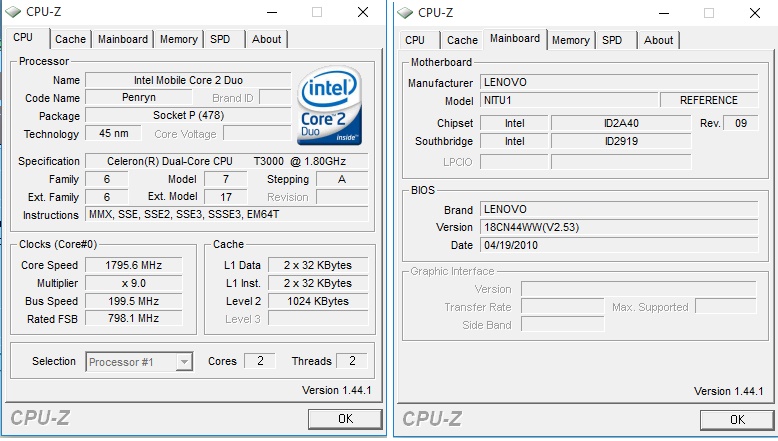Open the Processor #1 selection dropdown
This screenshot has height=441, width=778.
[x=184, y=362]
